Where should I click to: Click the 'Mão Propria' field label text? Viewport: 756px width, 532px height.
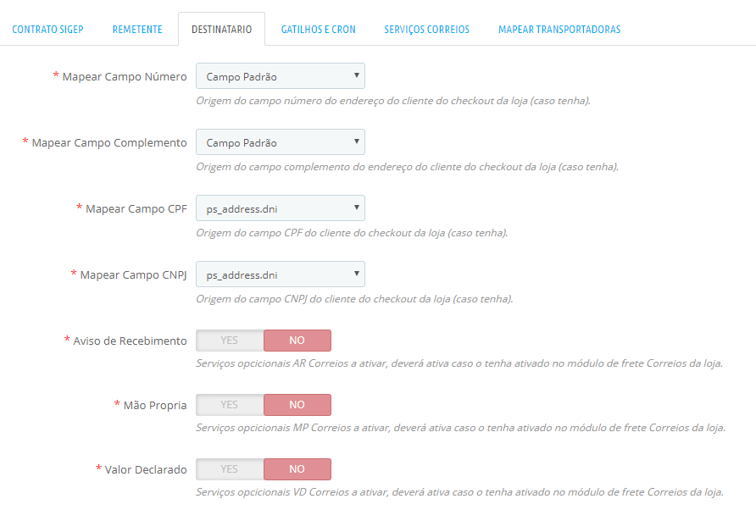155,405
